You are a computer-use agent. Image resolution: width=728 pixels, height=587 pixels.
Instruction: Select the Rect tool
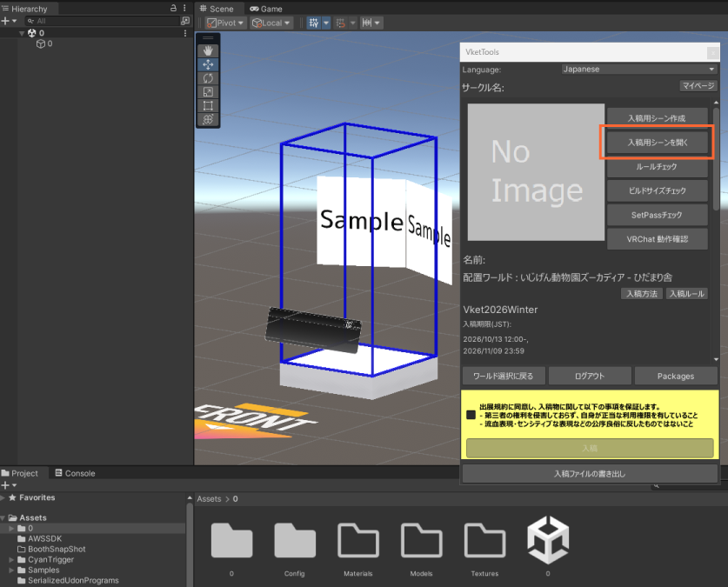coord(208,105)
